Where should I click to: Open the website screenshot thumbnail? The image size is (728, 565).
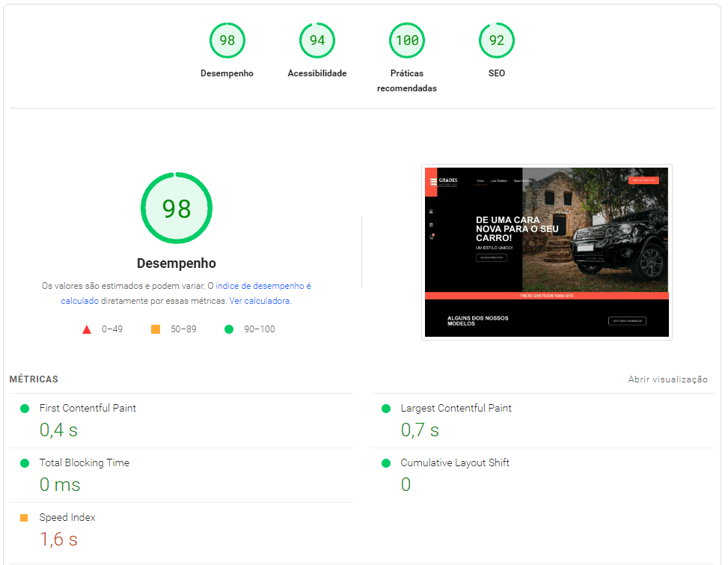click(546, 251)
